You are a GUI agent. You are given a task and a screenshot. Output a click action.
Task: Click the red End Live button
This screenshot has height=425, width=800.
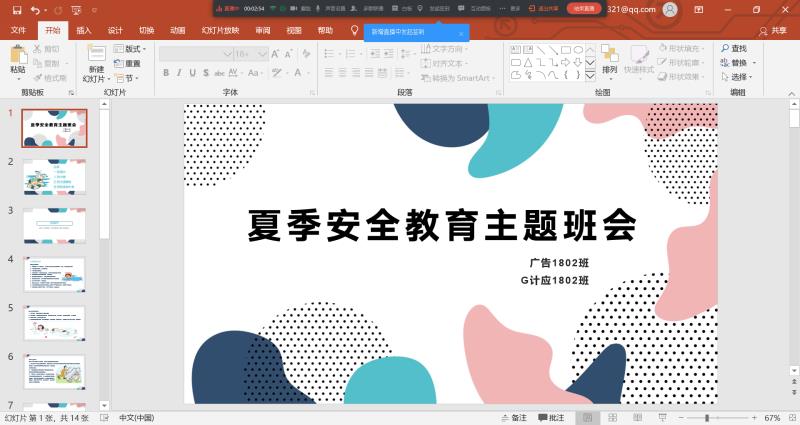point(584,9)
